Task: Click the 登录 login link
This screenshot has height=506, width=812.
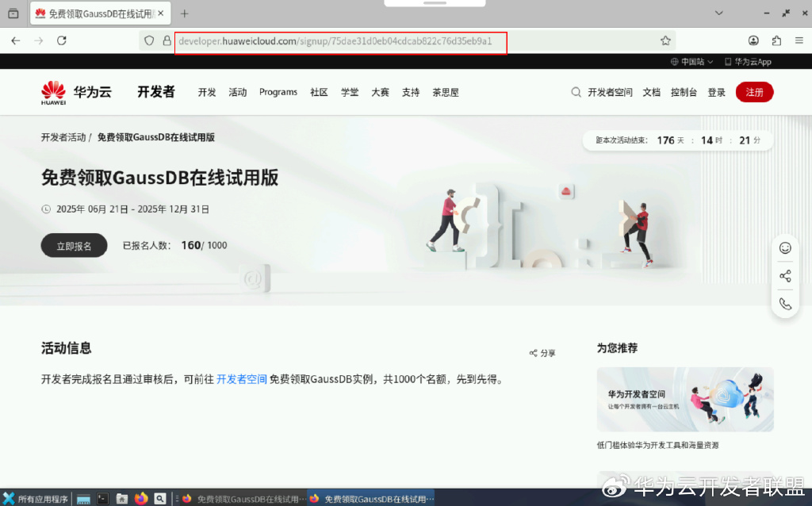Action: coord(717,92)
